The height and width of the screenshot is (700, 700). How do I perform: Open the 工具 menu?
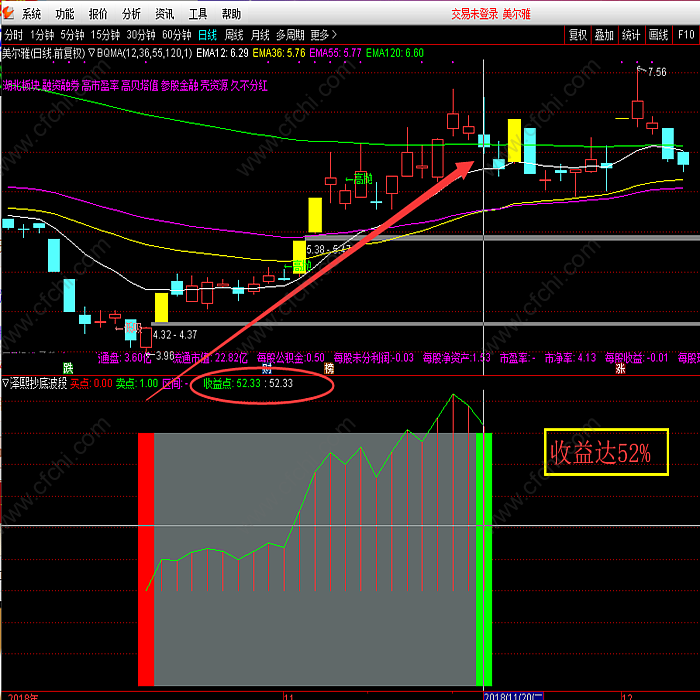pyautogui.click(x=198, y=14)
